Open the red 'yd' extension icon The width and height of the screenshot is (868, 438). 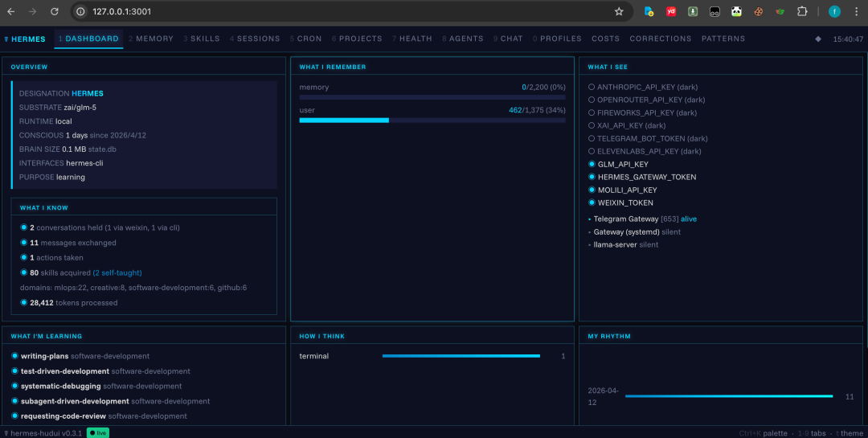[x=671, y=11]
